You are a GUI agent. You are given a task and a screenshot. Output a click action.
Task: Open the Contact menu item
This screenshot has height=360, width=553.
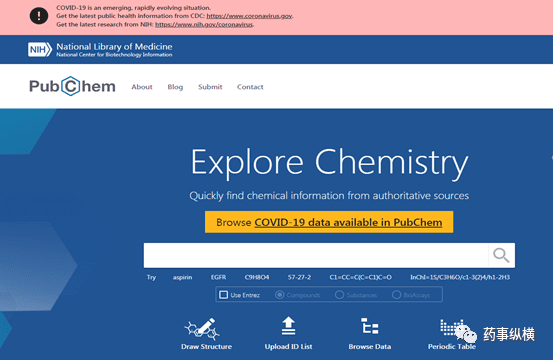pos(250,87)
